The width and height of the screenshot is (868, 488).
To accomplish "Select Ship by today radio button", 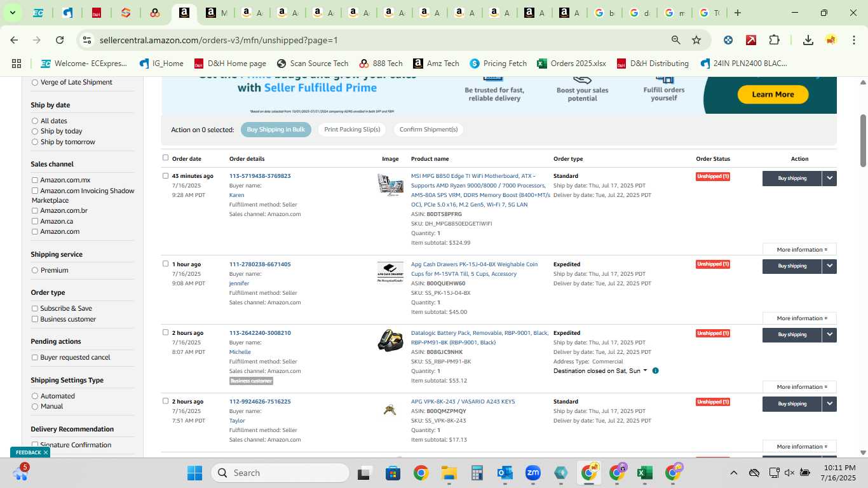I will [35, 132].
